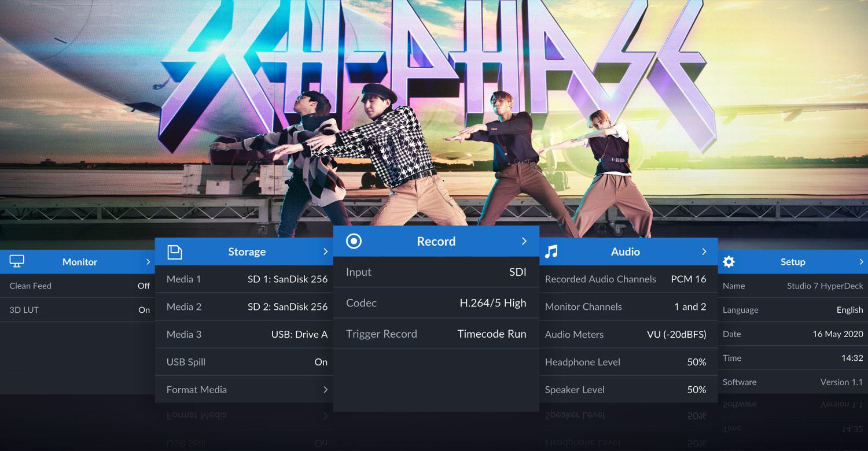Click the Monitor panel display icon
Viewport: 868px width, 451px height.
coord(16,261)
